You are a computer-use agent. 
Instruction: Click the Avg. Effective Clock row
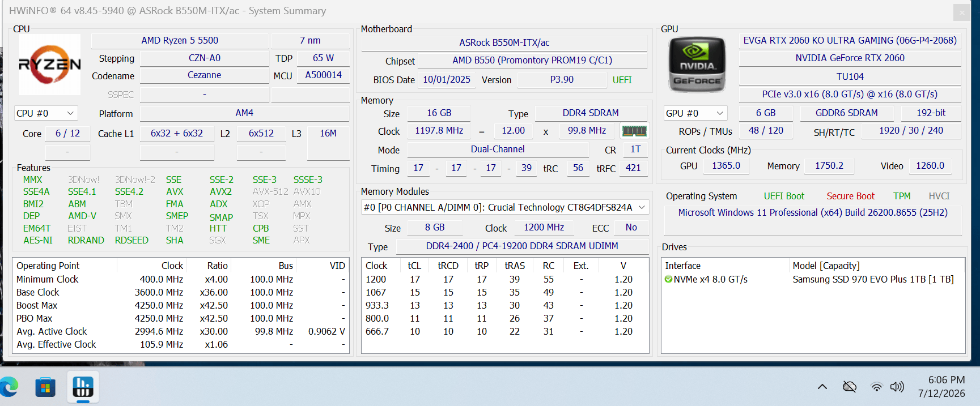point(181,344)
